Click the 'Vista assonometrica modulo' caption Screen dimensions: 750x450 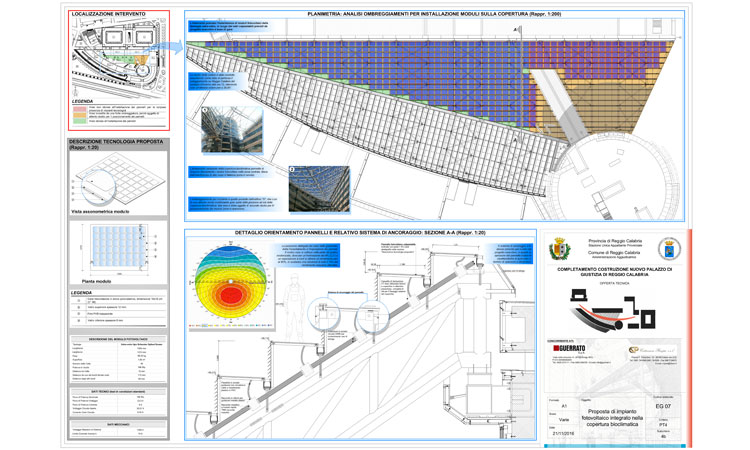click(x=100, y=211)
